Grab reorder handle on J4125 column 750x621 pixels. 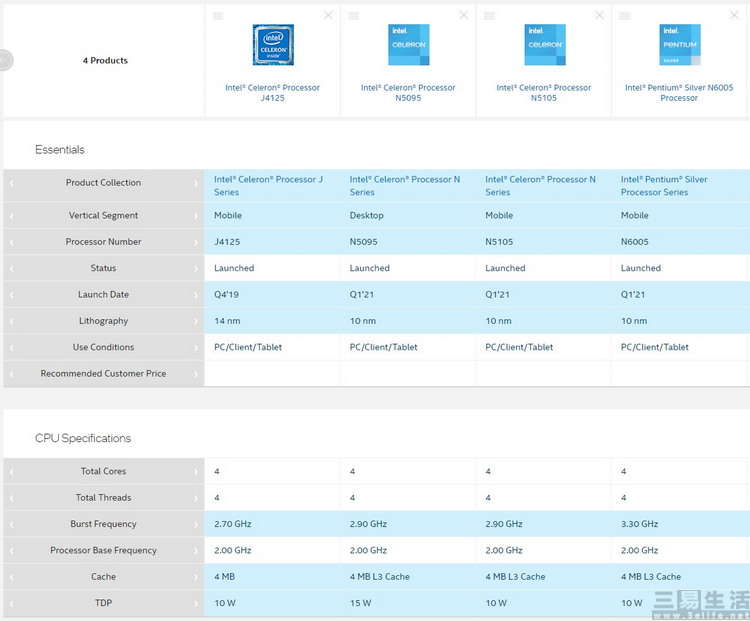[218, 16]
